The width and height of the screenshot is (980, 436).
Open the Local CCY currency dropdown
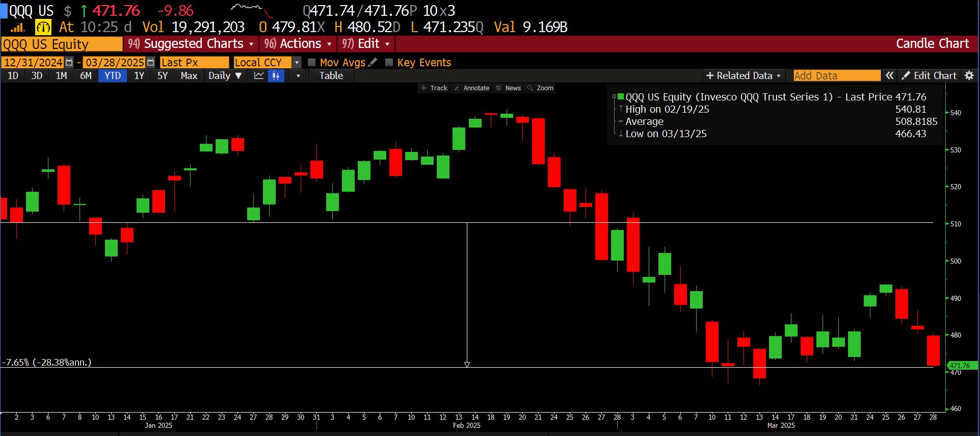coord(297,62)
